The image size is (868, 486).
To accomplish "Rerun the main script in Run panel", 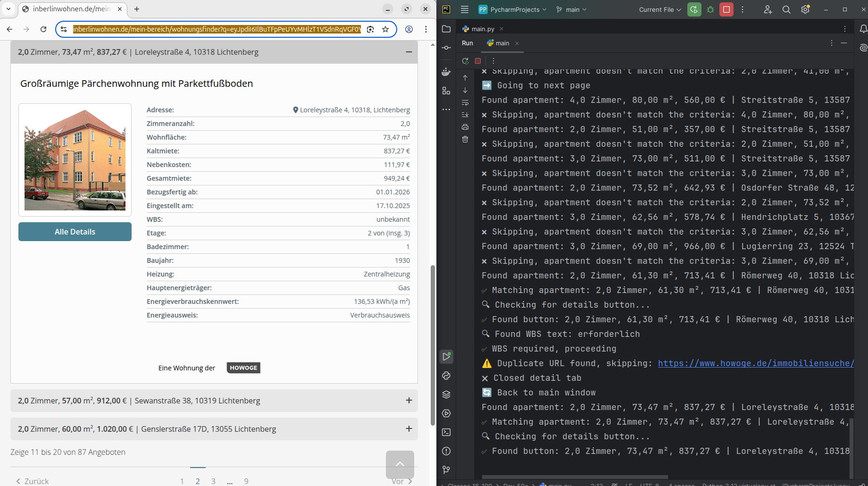I will [x=465, y=61].
